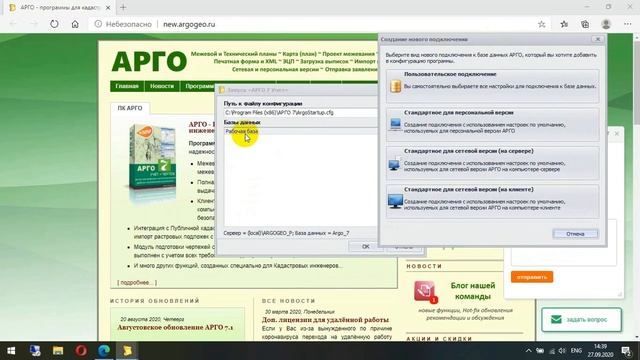The image size is (640, 360).
Task: Open a new browser tab
Action: click(x=123, y=7)
